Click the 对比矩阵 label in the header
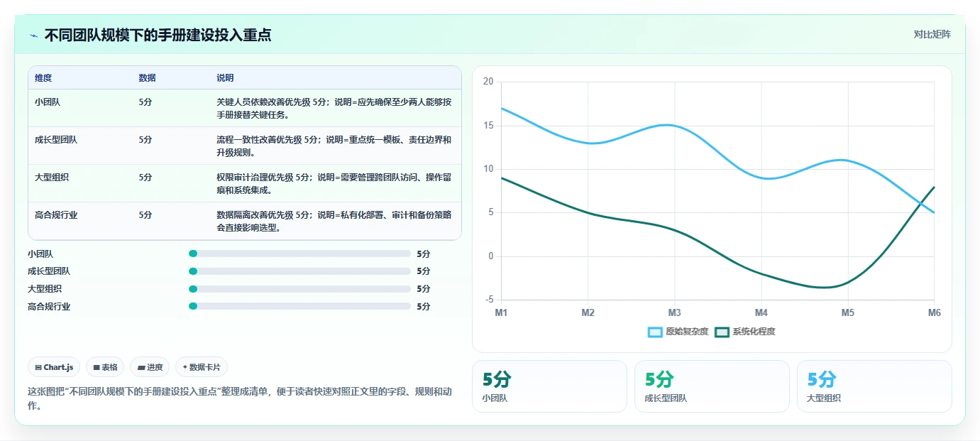Screen dimensions: 980x441 tap(932, 34)
